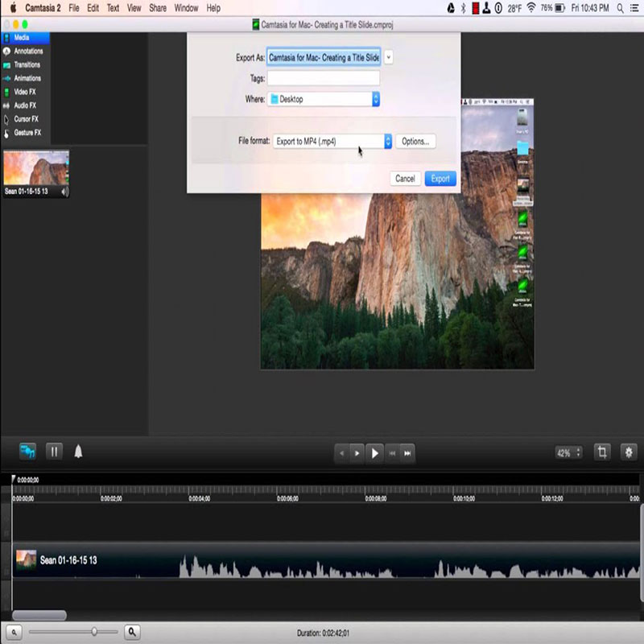Image resolution: width=644 pixels, height=644 pixels.
Task: Click the Export button
Action: [x=440, y=179]
